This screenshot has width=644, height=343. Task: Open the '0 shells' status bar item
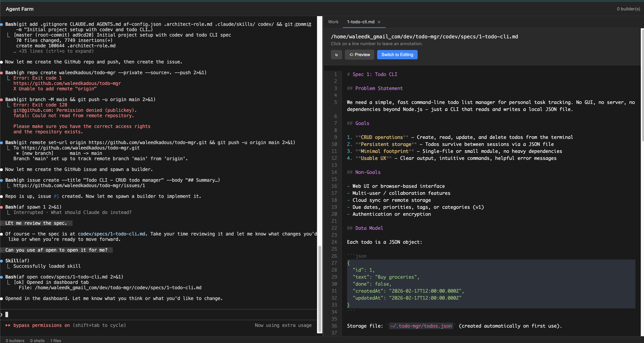(x=37, y=340)
